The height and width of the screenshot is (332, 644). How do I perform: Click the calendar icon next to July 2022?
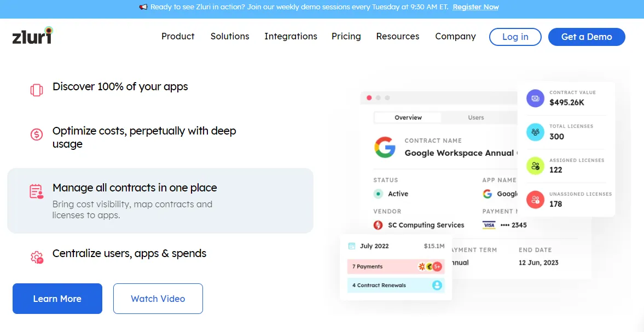(352, 246)
